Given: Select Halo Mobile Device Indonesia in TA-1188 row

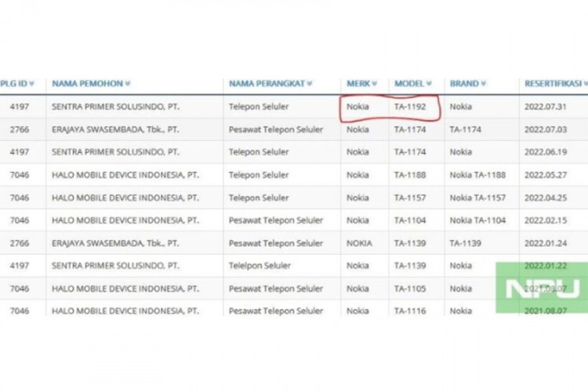Looking at the screenshot, I should point(125,175).
